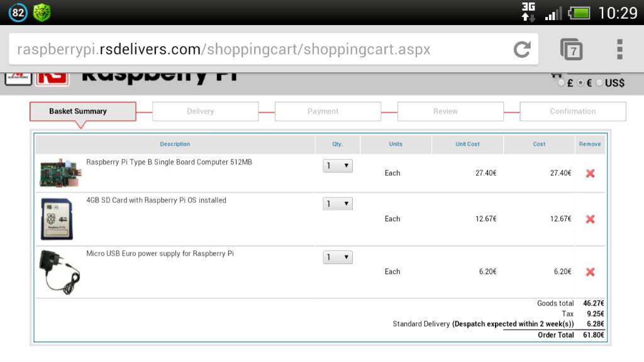Click the status bar clock 10:29
This screenshot has width=644, height=362.
(618, 13)
